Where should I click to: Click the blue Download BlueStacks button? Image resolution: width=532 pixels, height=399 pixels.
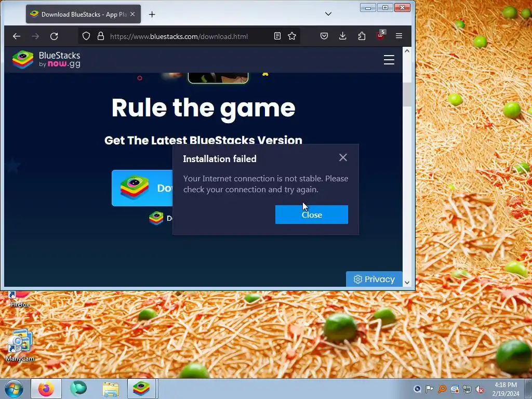tap(142, 188)
